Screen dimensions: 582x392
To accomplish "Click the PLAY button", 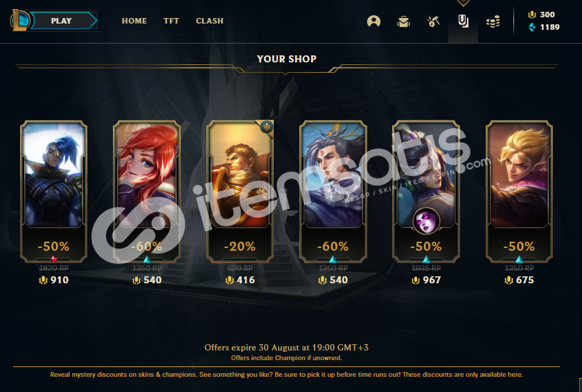I will (x=62, y=21).
